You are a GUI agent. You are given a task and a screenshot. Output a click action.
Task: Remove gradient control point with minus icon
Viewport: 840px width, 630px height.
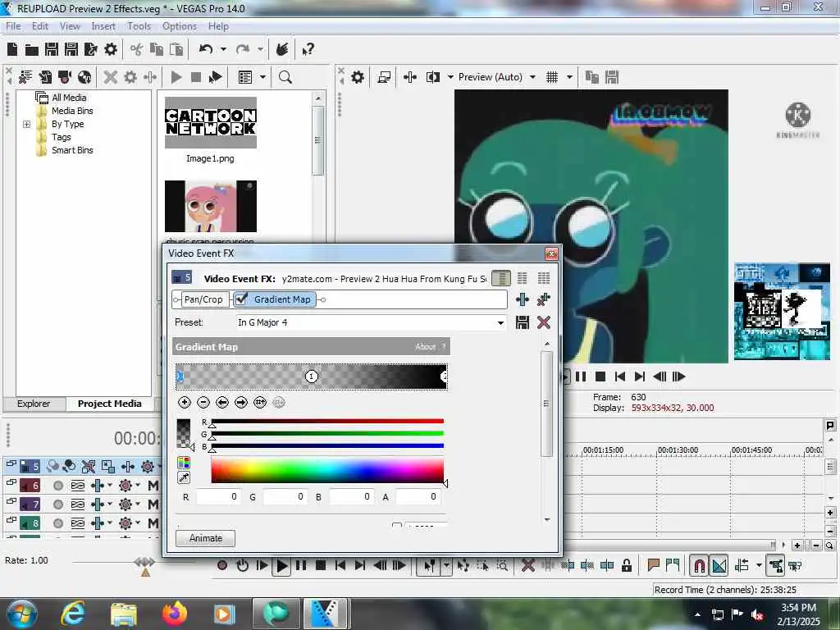coord(203,402)
